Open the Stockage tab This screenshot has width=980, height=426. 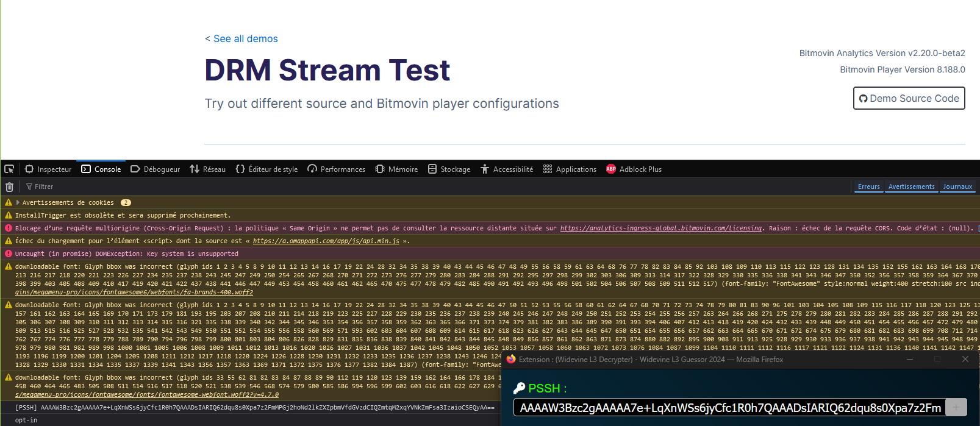[449, 169]
